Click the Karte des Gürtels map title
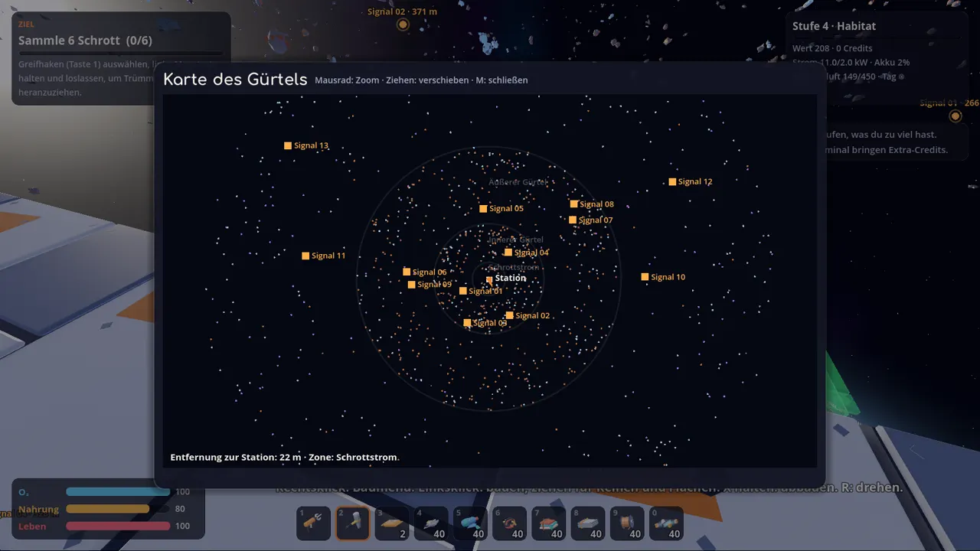The width and height of the screenshot is (980, 551). tap(235, 80)
